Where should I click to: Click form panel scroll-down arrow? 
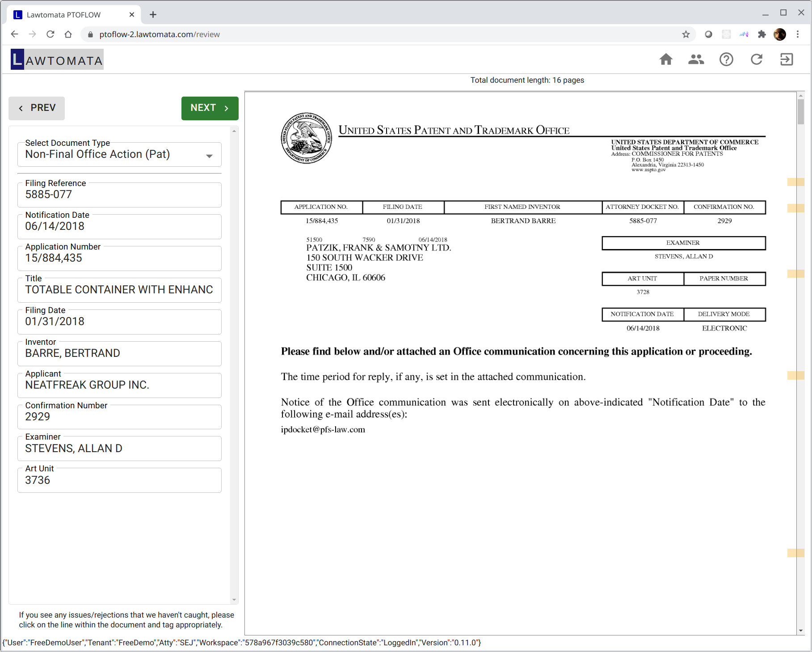pos(234,600)
